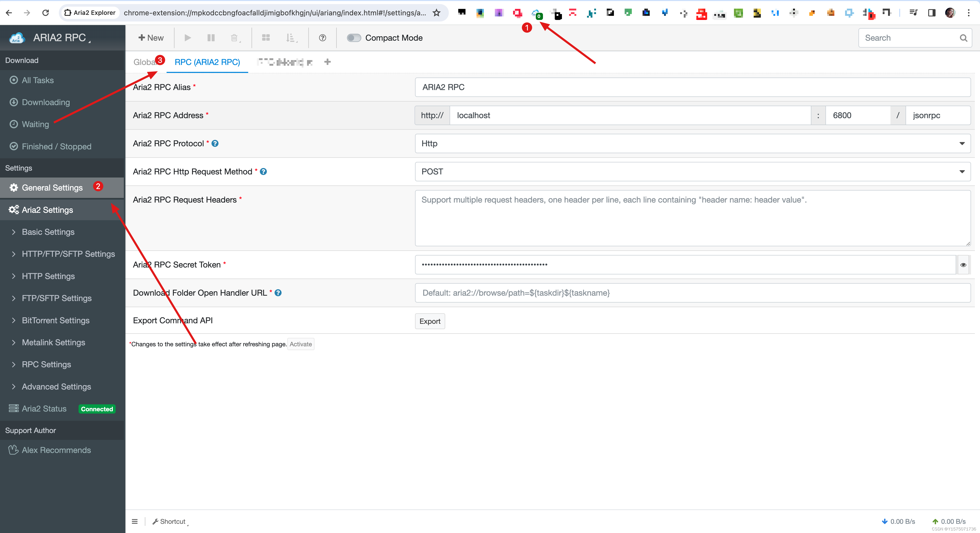This screenshot has height=533, width=980.
Task: Click Download Folder Open Handler URL field
Action: tap(692, 293)
